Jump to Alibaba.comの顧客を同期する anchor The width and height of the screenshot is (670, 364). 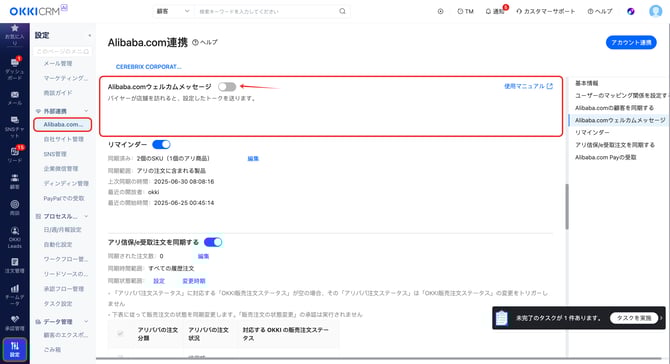[614, 108]
